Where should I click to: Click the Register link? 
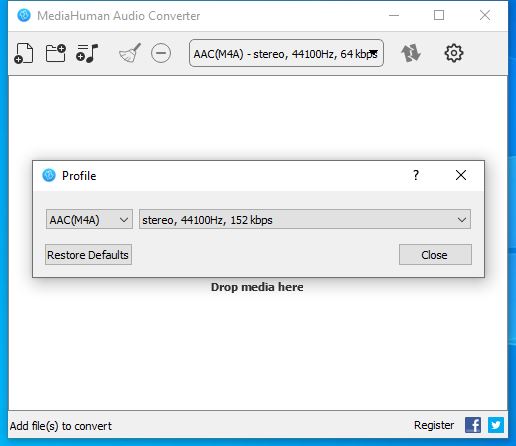[x=434, y=425]
